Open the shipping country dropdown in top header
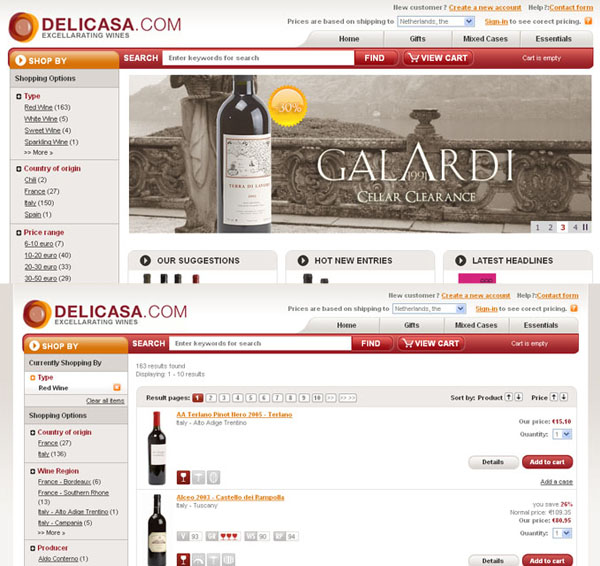 click(436, 21)
